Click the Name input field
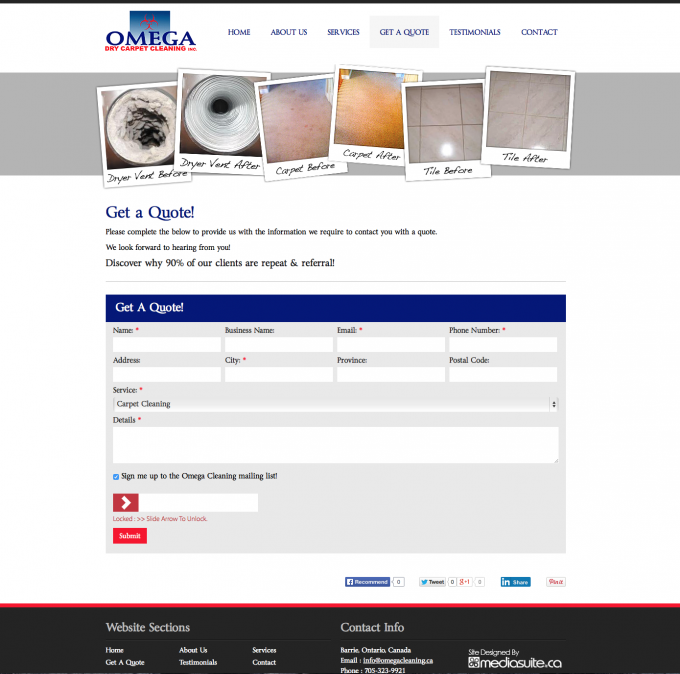The width and height of the screenshot is (680, 674). (166, 344)
